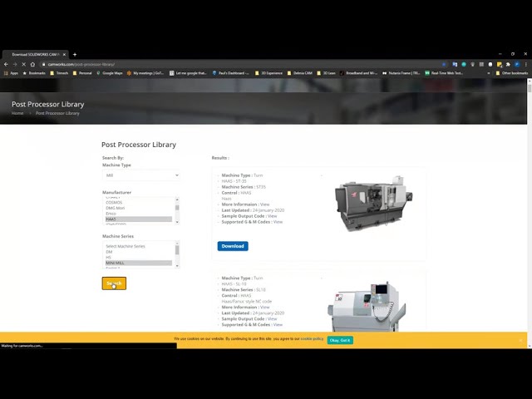Click the Post Processor Library breadcrumb
Image resolution: width=532 pixels, height=399 pixels.
click(x=57, y=113)
